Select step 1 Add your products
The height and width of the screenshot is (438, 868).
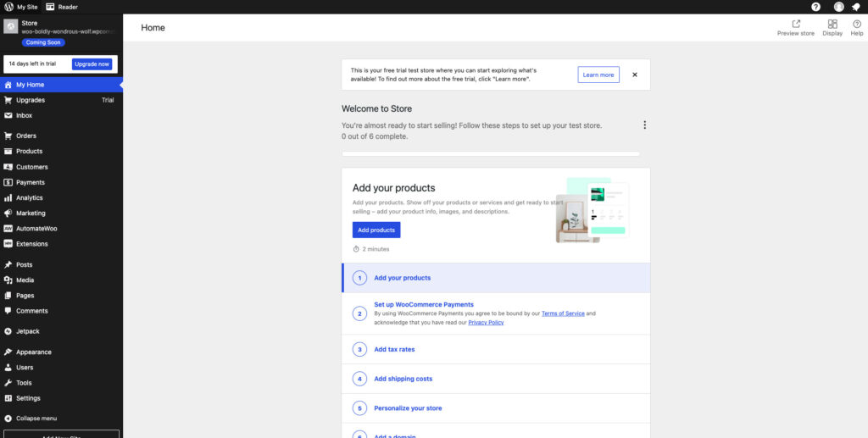click(x=496, y=278)
